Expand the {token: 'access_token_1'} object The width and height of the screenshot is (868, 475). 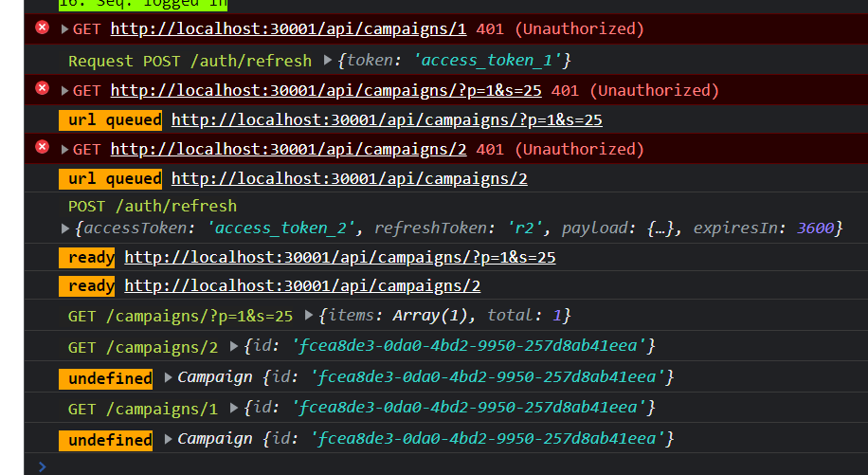(328, 60)
